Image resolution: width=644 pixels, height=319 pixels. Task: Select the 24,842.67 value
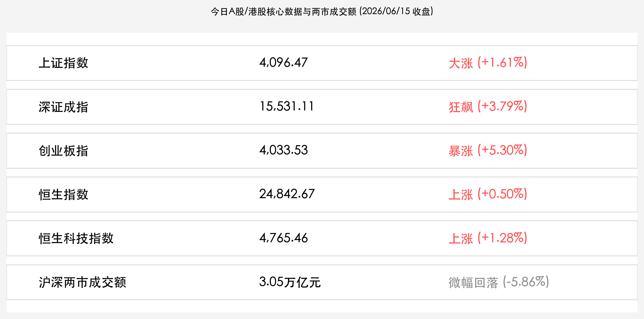[287, 194]
